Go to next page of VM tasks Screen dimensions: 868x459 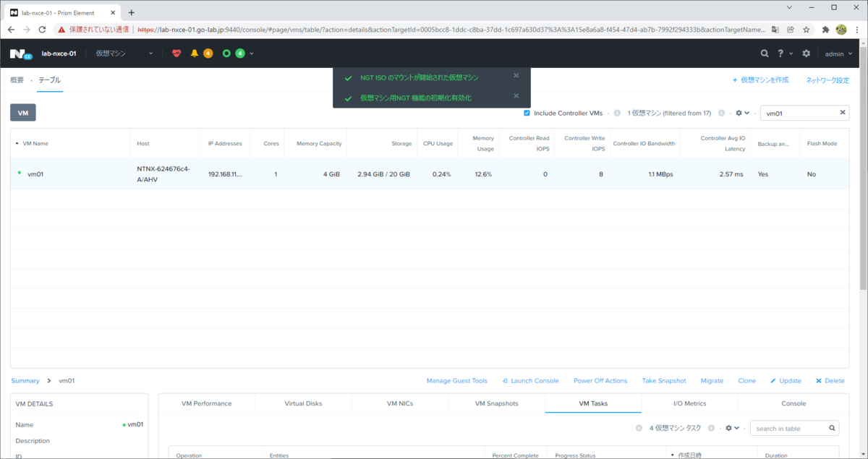click(711, 428)
